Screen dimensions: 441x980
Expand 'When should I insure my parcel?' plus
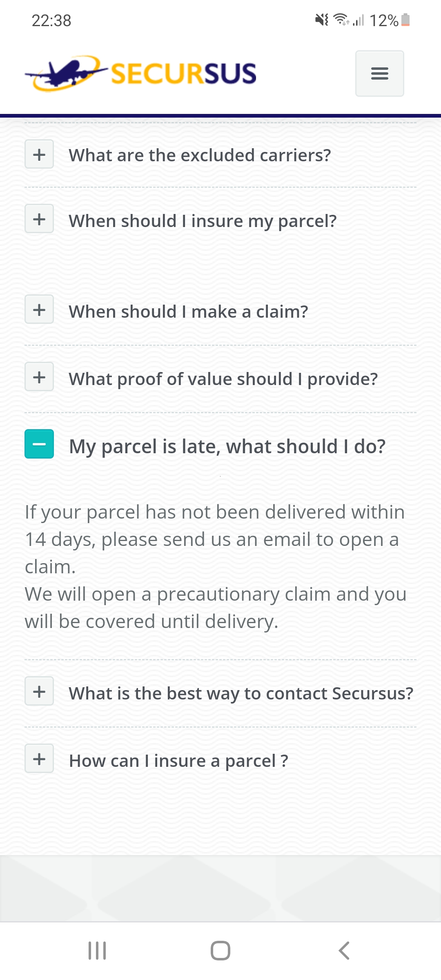coord(39,219)
